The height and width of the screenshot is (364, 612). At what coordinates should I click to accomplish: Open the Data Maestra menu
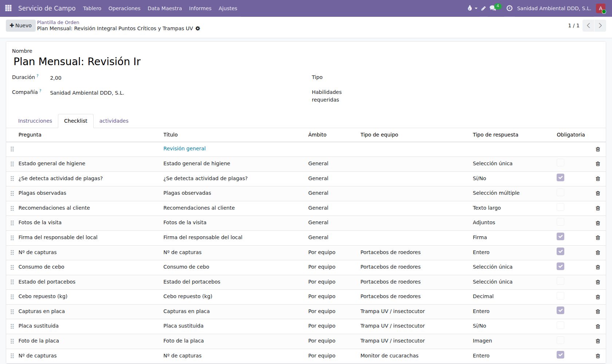click(165, 8)
